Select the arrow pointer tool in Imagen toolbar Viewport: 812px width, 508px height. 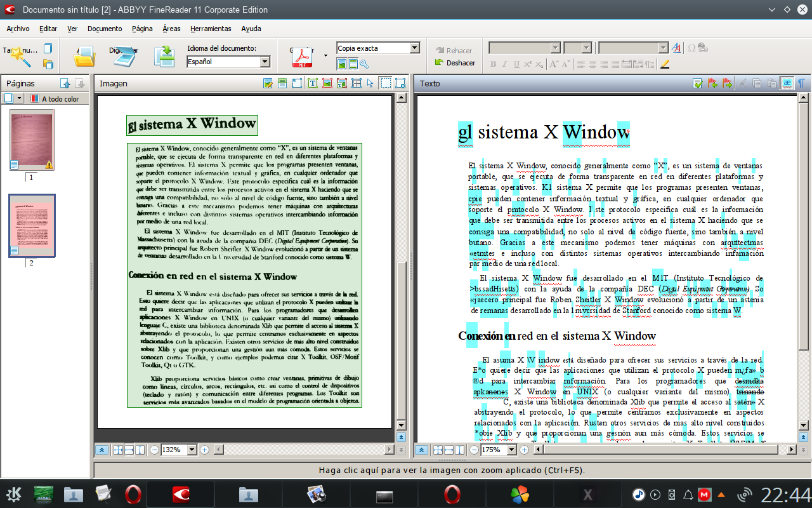pyautogui.click(x=370, y=83)
